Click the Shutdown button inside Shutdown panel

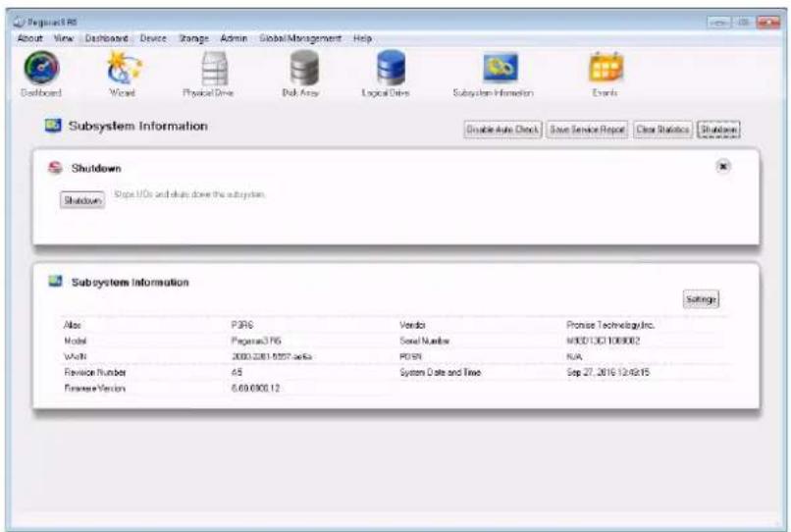coord(82,200)
